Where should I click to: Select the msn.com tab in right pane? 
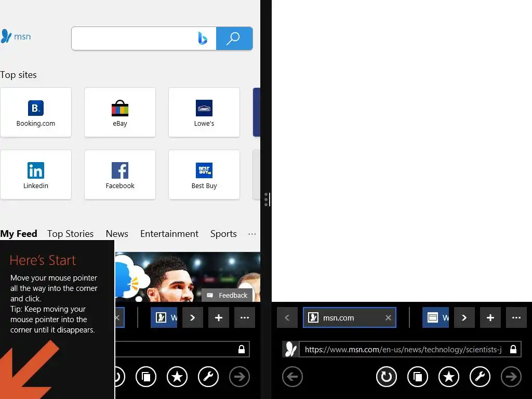pyautogui.click(x=350, y=317)
